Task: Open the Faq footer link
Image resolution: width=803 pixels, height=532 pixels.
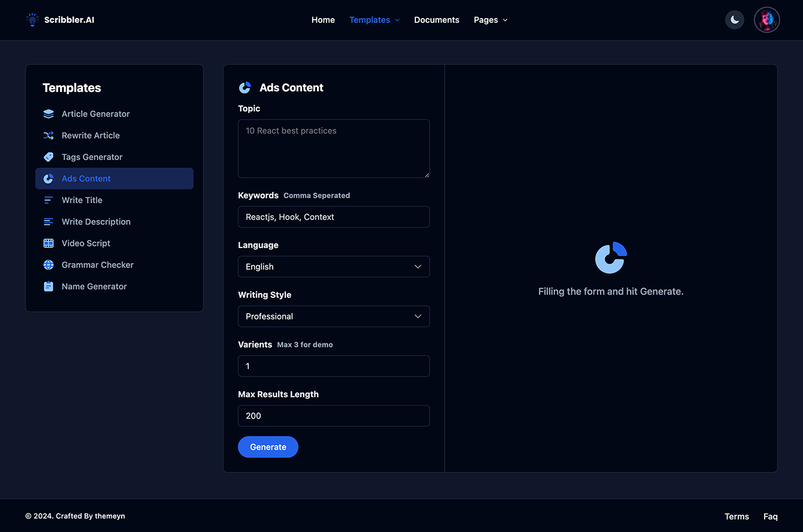Action: click(x=770, y=516)
